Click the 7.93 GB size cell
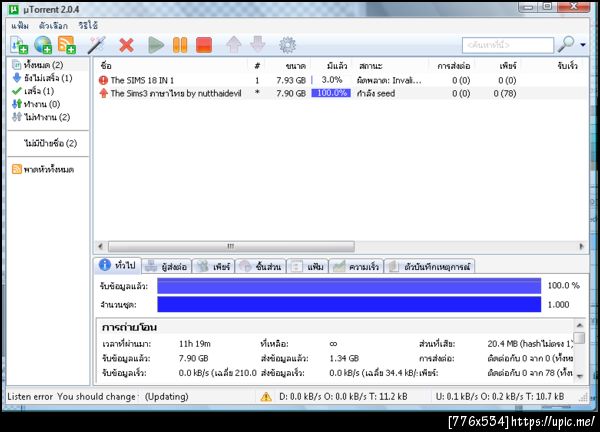Screen dimensions: 600x432 pyautogui.click(x=291, y=80)
